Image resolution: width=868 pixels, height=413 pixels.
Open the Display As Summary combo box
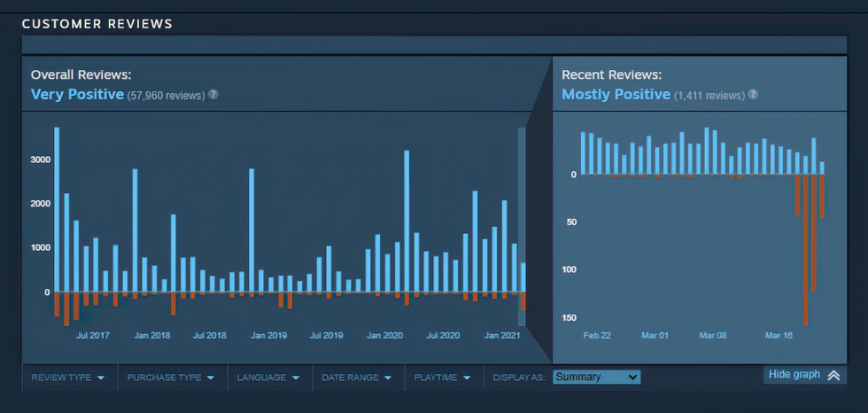pyautogui.click(x=596, y=377)
